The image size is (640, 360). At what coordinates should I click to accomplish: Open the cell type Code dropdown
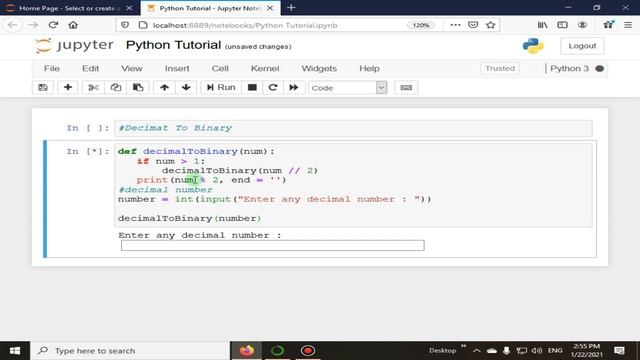[347, 88]
